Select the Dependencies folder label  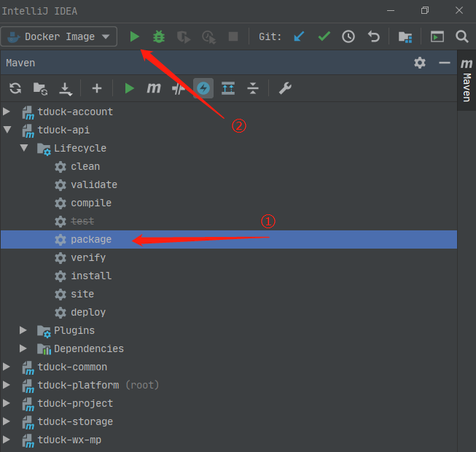pos(89,348)
